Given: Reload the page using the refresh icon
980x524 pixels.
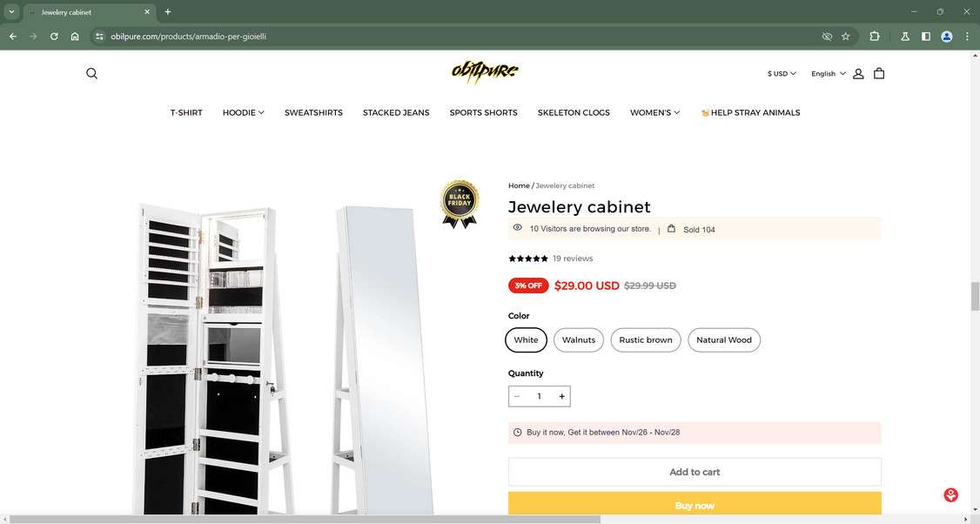Looking at the screenshot, I should 54,37.
